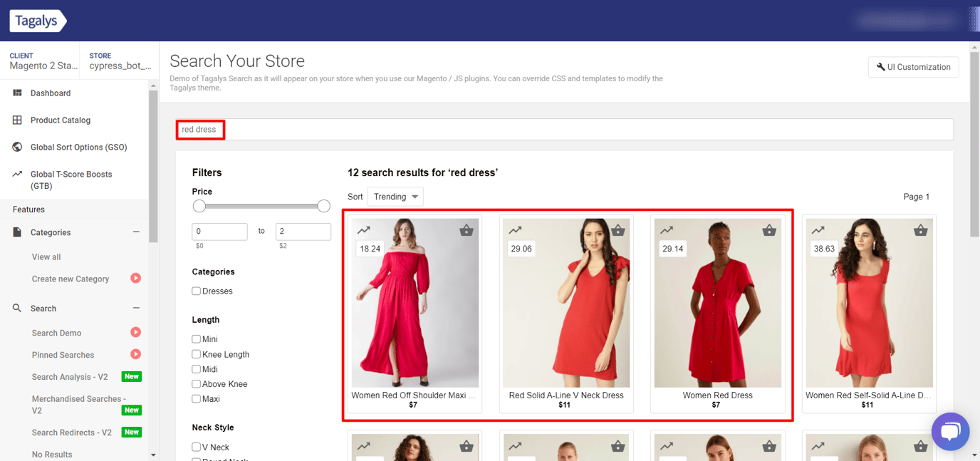Open View all categories link
Viewport: 980px width, 461px height.
coord(46,257)
